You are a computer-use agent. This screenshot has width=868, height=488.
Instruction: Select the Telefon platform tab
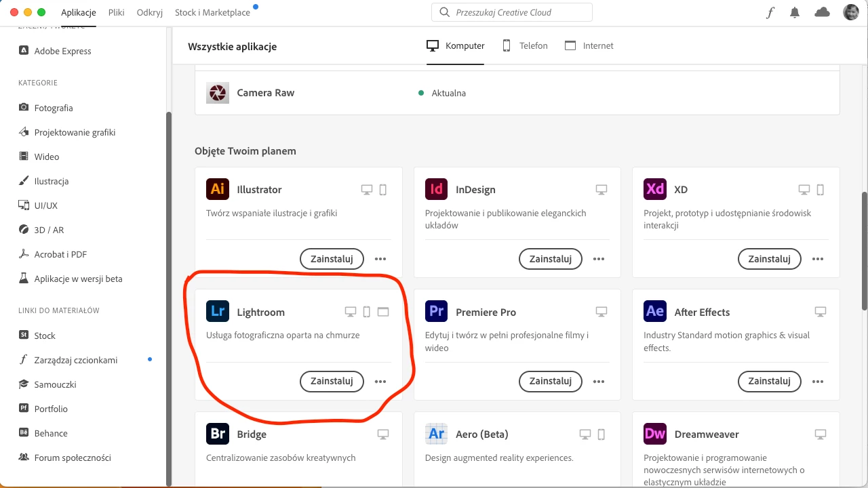coord(525,45)
